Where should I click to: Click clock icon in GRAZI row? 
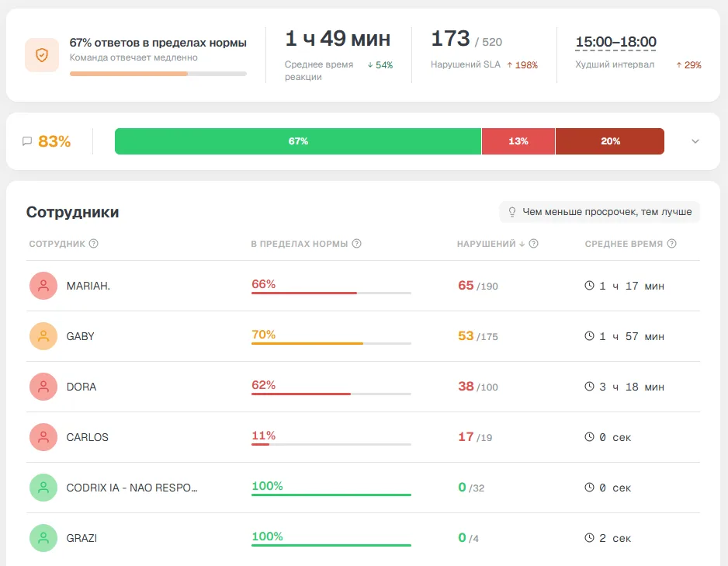click(x=589, y=538)
